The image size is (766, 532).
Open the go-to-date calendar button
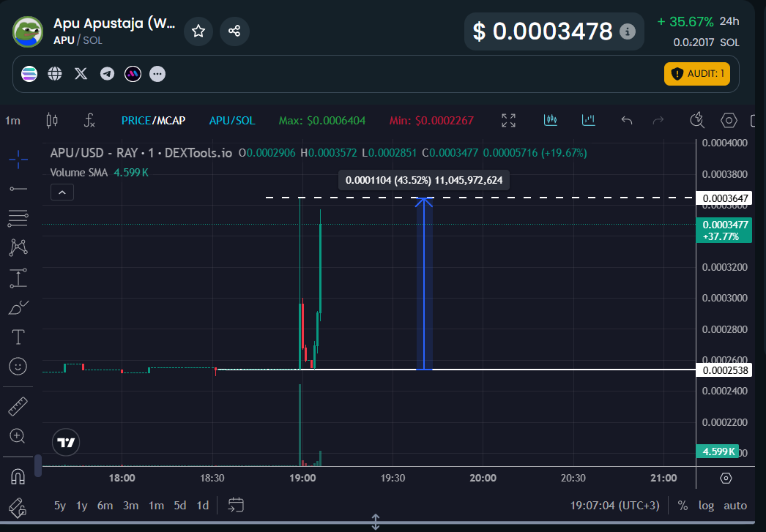[x=236, y=505]
